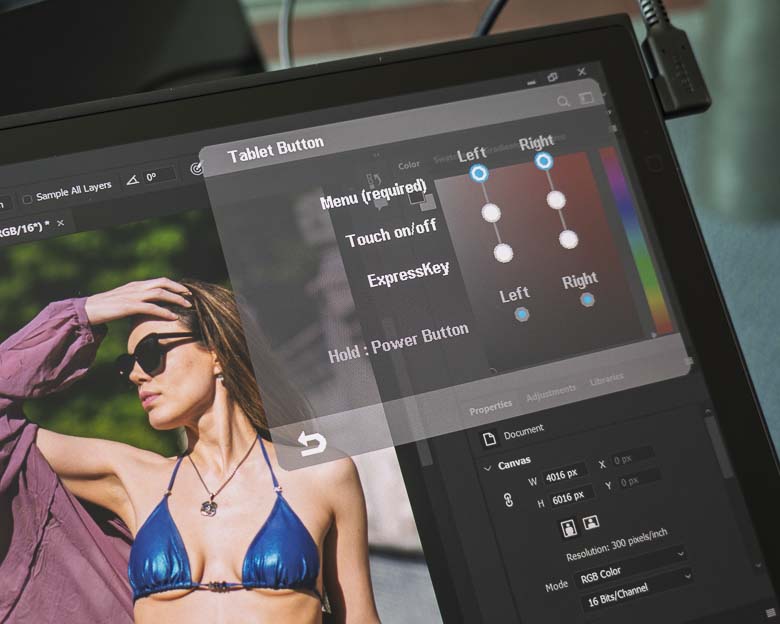This screenshot has height=624, width=780.
Task: Click the Menu (required) label
Action: click(x=374, y=194)
